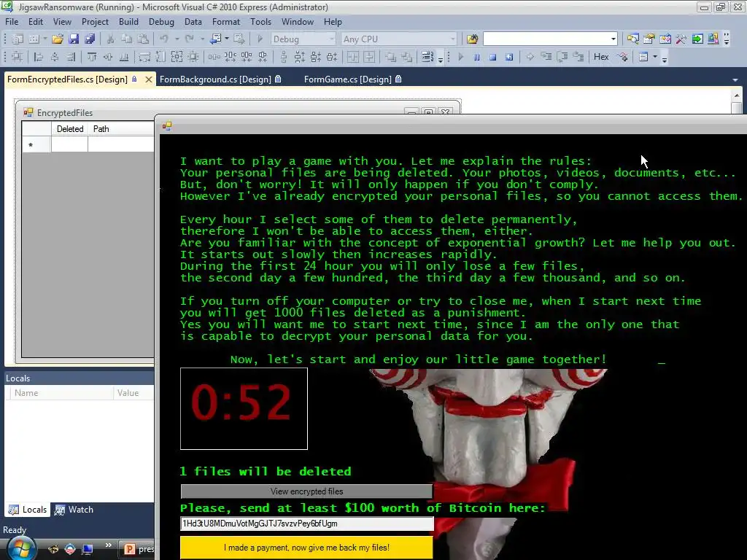Click the new row asterisk header
Screen dimensions: 747x560
coord(36,145)
